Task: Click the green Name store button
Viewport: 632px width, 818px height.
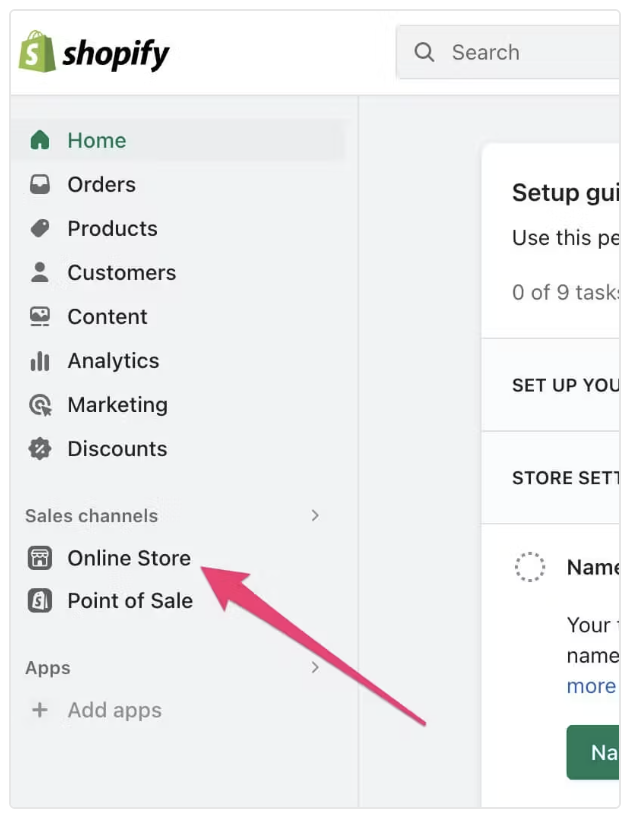Action: (593, 752)
